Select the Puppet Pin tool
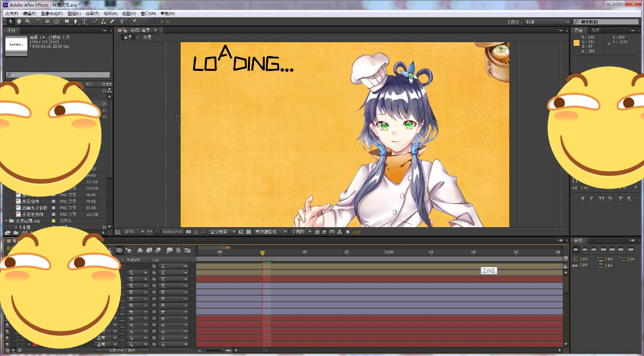Screen dimensions: 644x356 (134, 21)
